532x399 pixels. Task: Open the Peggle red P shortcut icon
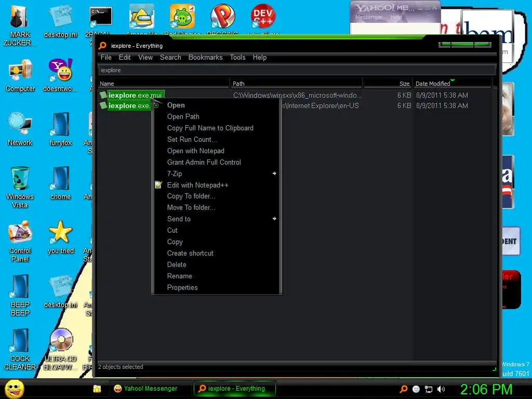pyautogui.click(x=222, y=16)
